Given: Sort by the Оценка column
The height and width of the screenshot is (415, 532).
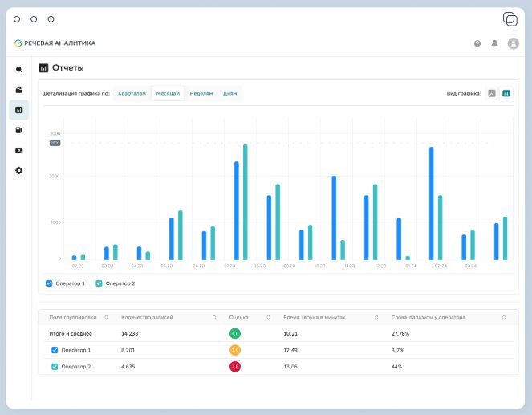Looking at the screenshot, I should click(x=268, y=317).
